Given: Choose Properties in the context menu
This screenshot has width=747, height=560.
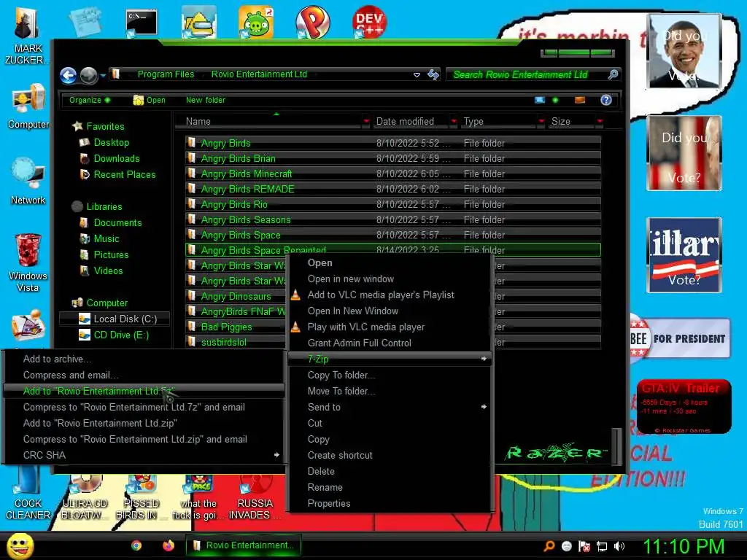Looking at the screenshot, I should coord(390,503).
